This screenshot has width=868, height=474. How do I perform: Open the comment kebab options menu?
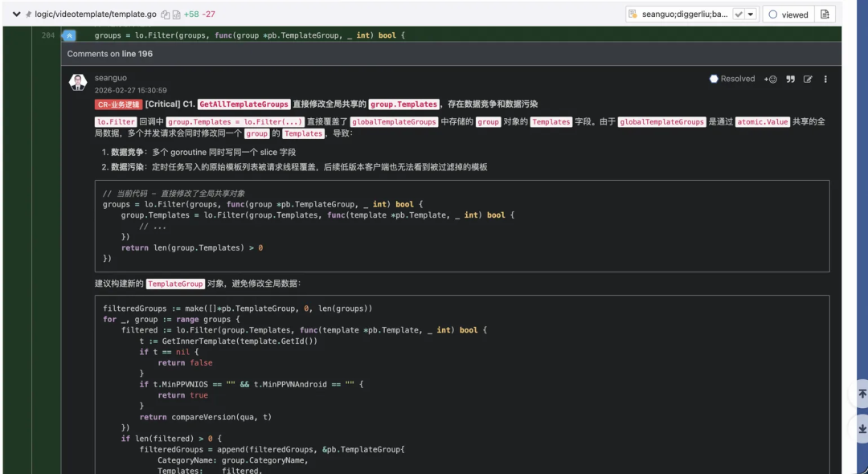tap(825, 79)
